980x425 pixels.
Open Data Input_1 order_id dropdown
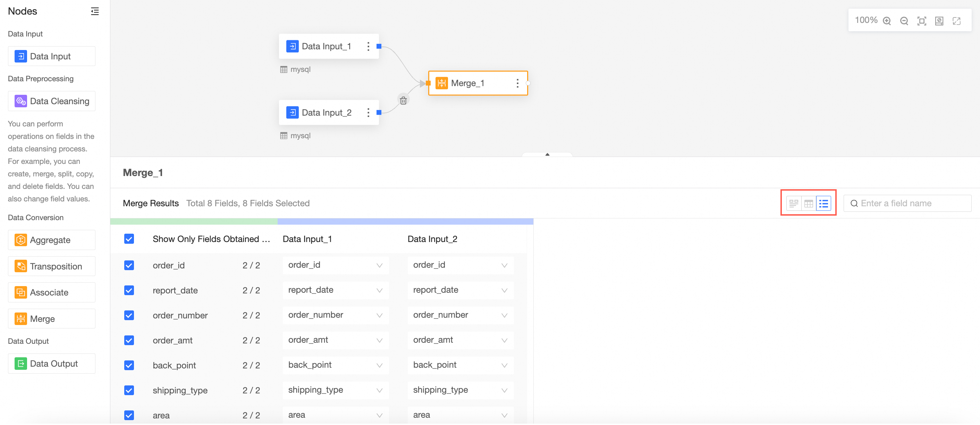point(335,265)
